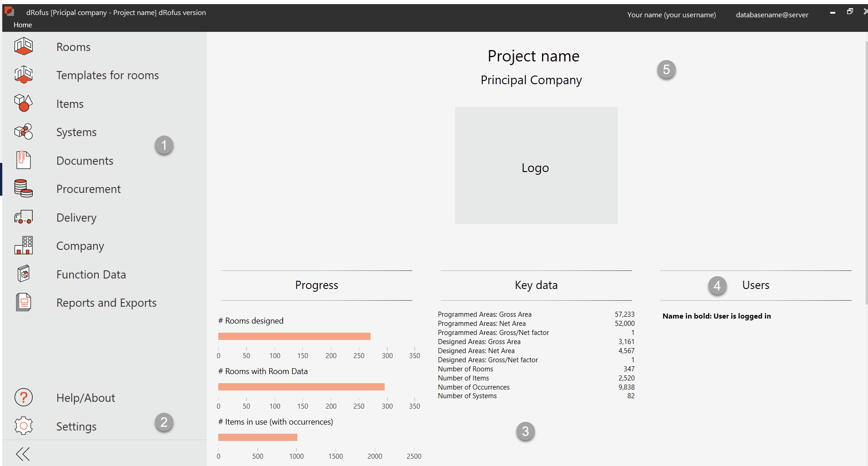
Task: Open the Company module
Action: (80, 246)
